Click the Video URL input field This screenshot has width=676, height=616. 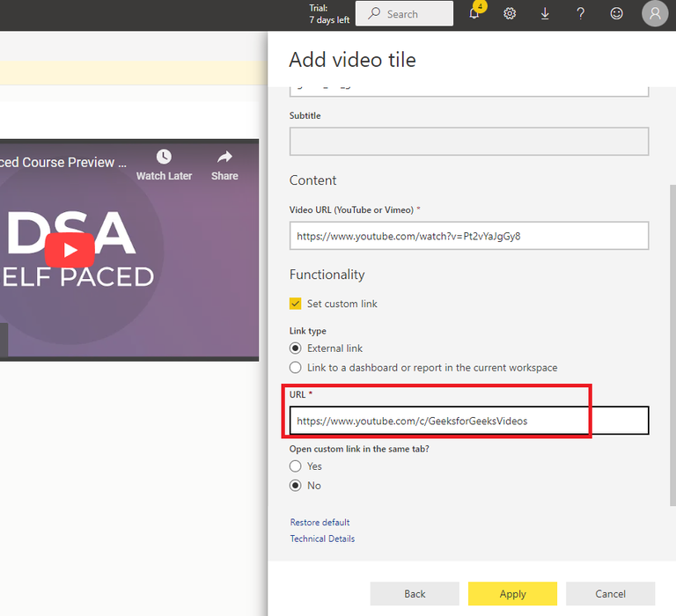(469, 236)
